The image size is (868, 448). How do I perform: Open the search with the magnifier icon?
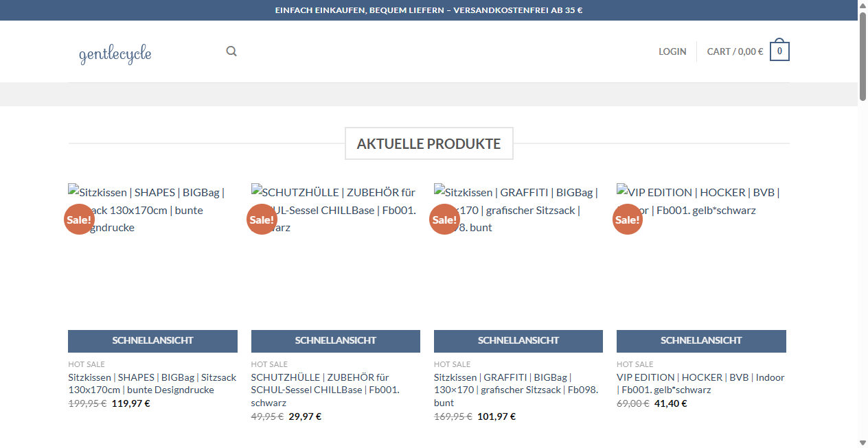click(x=231, y=51)
